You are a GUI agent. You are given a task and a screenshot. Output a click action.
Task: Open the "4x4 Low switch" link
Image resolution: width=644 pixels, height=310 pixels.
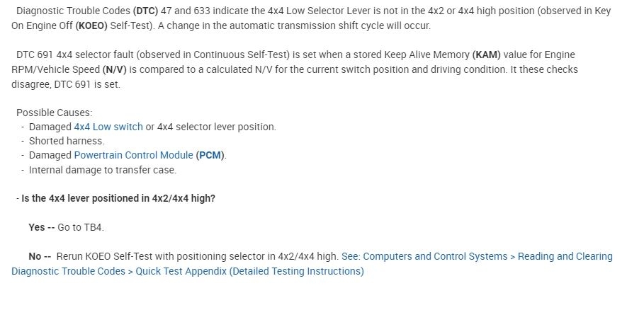tap(108, 127)
